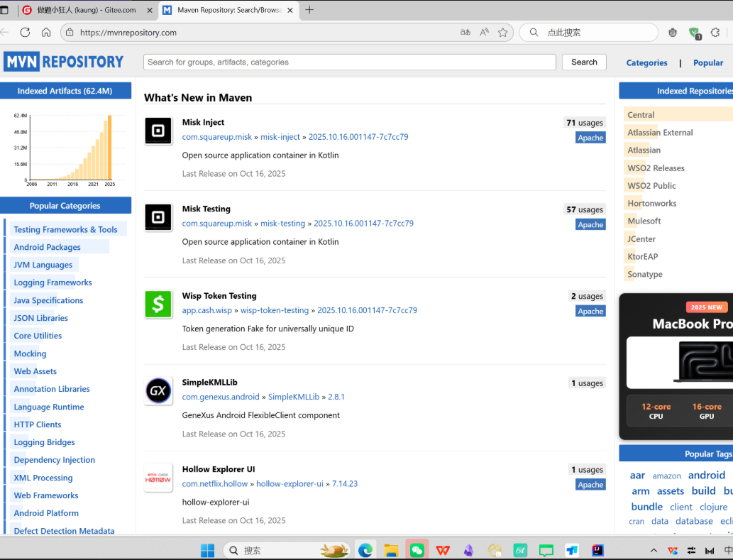Open a new browser tab
Screen dimensions: 733x560
click(x=309, y=10)
